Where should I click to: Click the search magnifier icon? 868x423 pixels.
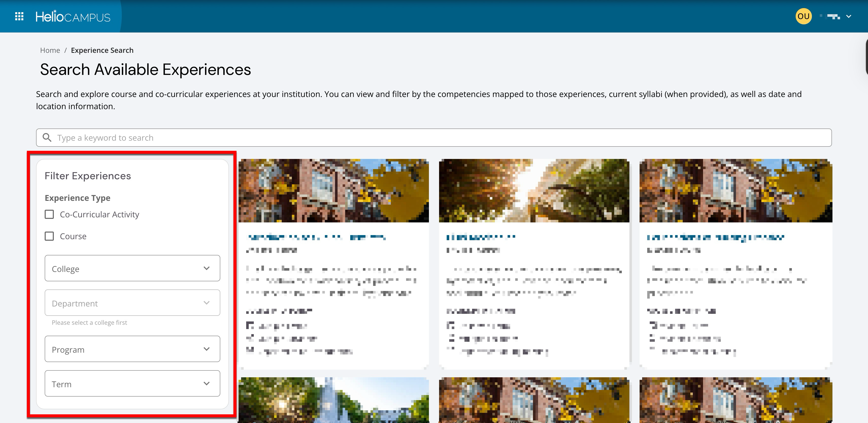pos(47,138)
